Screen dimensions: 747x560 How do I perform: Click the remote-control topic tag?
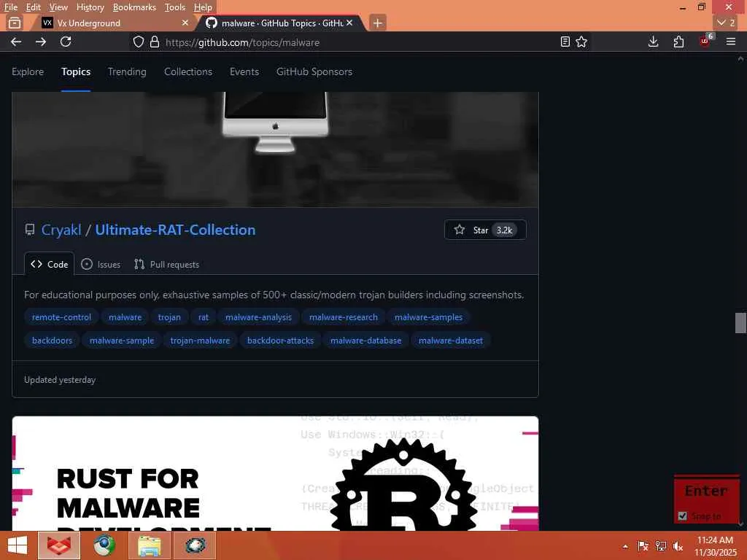61,317
